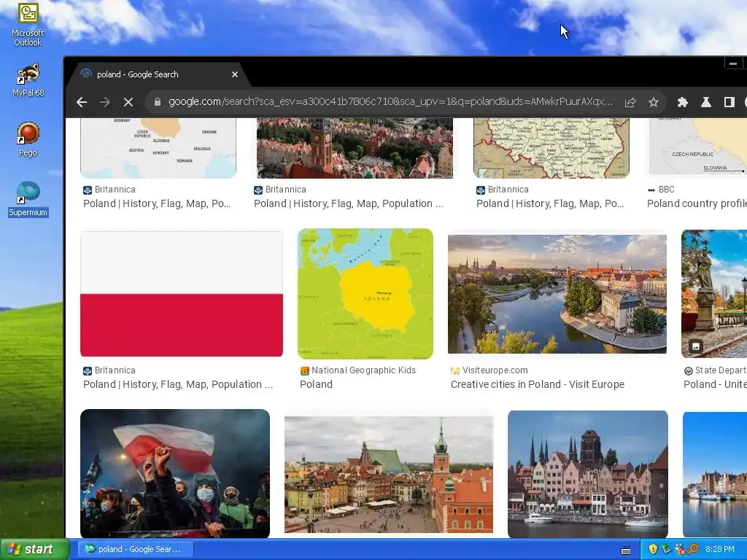747x560 pixels.
Task: Click Britannica title under the Polish flag
Action: [x=178, y=384]
